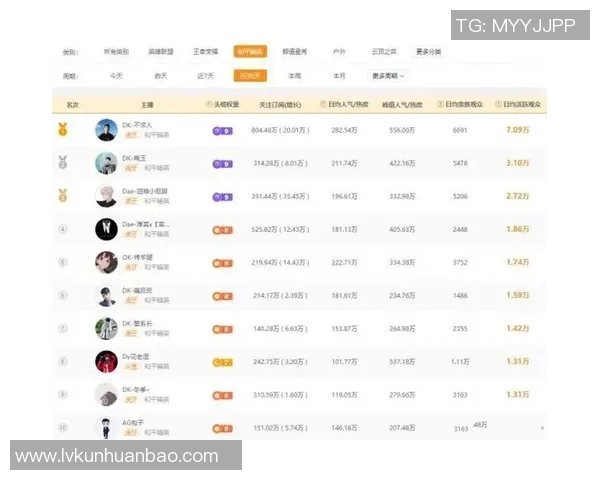Select the 本月 period filter
This screenshot has width=600, height=480.
point(339,76)
